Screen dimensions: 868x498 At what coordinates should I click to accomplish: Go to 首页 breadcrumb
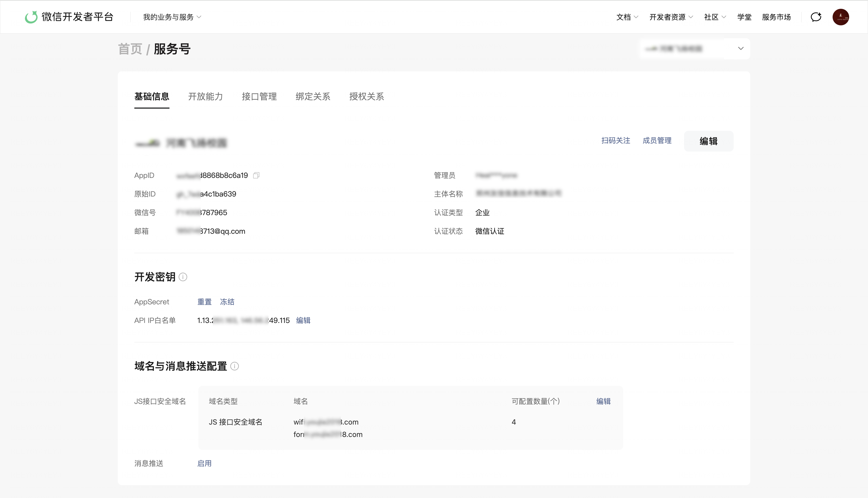(x=130, y=49)
